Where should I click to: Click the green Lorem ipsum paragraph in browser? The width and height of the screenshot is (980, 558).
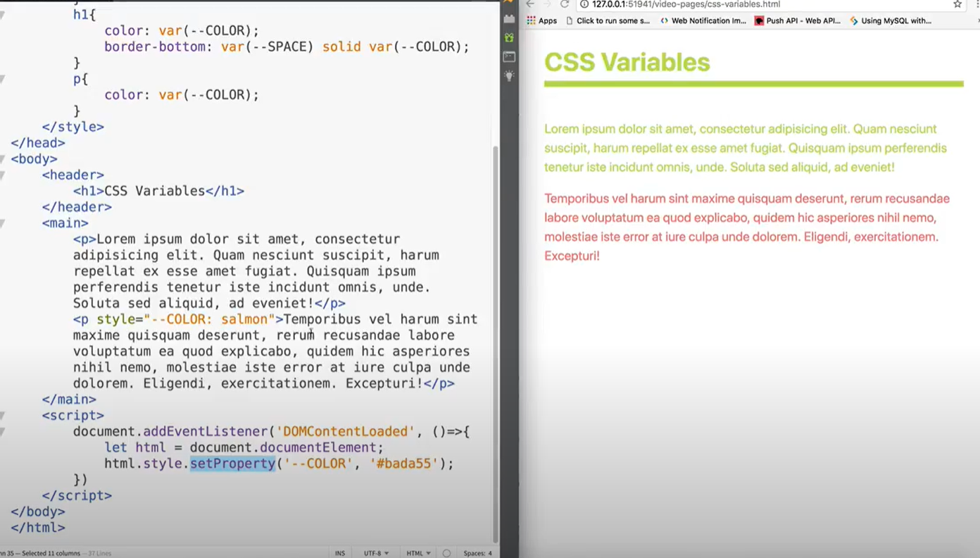pos(746,148)
